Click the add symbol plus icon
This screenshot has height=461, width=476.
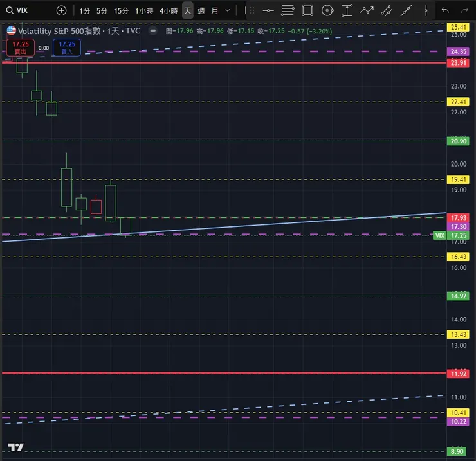61,11
